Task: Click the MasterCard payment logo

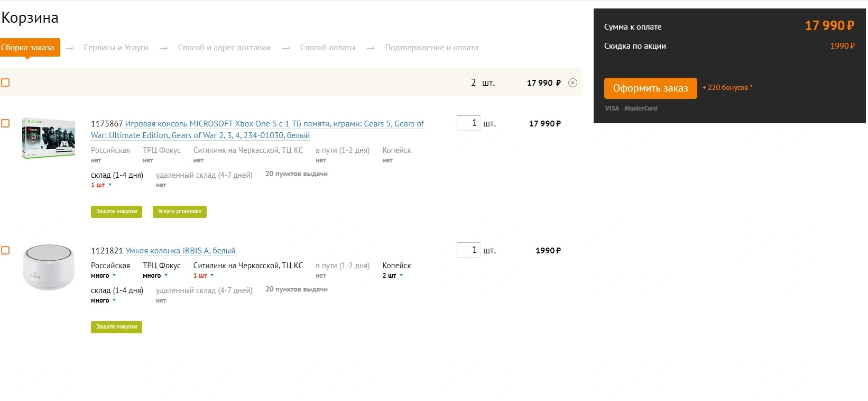Action: click(x=641, y=108)
